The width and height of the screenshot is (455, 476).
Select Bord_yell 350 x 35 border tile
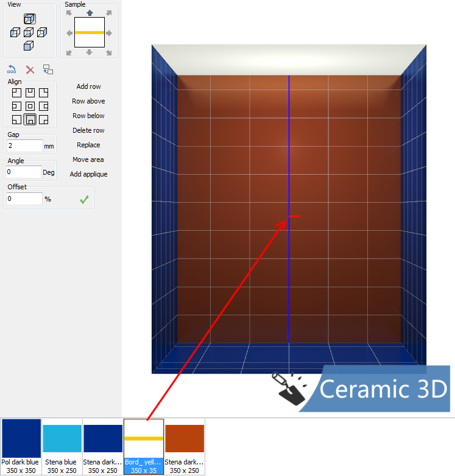[x=144, y=447]
